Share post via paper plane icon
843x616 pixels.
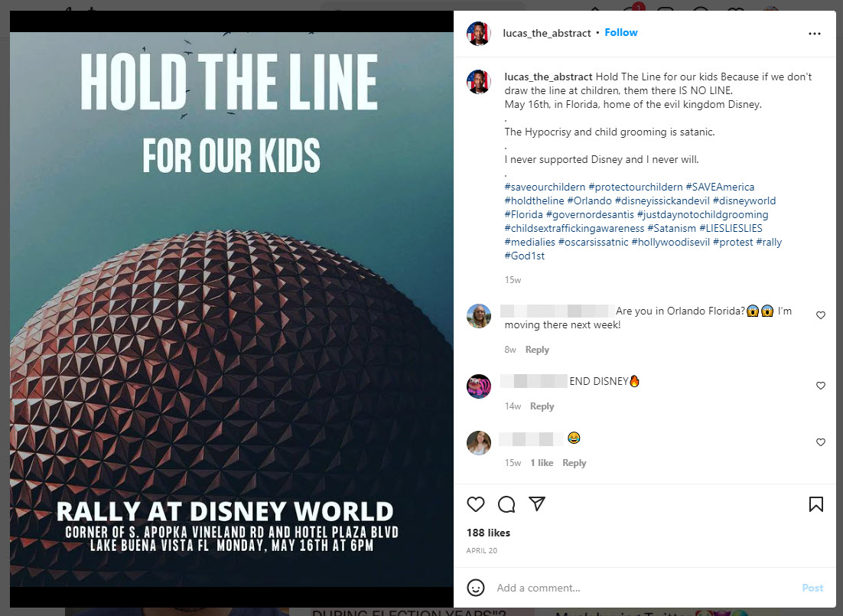pos(537,504)
